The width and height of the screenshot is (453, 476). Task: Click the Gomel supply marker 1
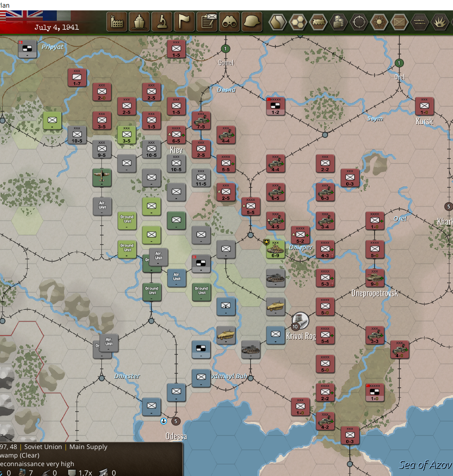click(x=225, y=49)
